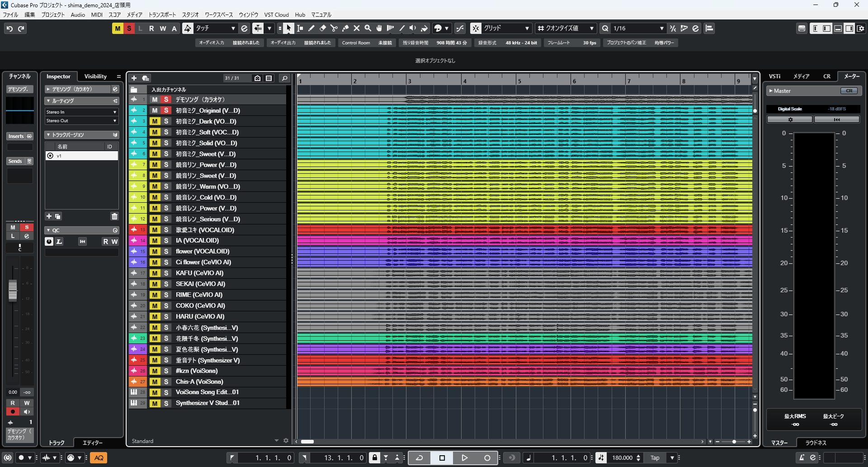Click the Redo arrow icon

pyautogui.click(x=21, y=29)
